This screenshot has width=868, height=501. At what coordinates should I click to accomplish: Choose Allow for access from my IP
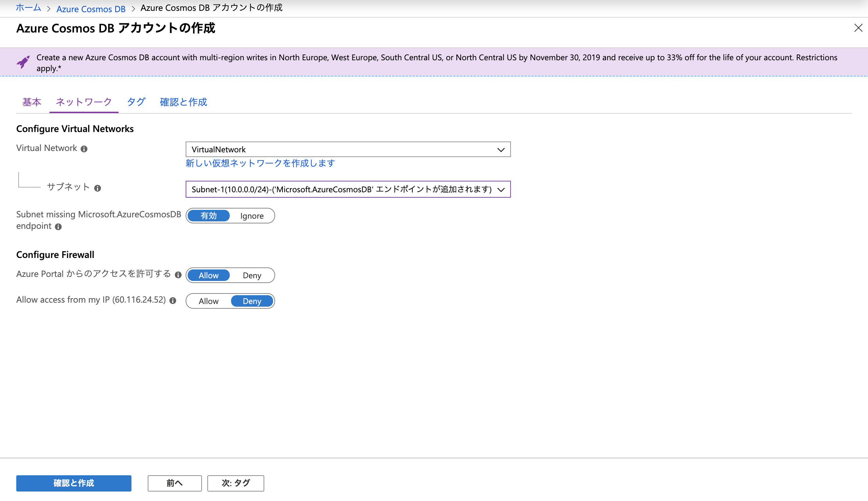[x=209, y=301]
